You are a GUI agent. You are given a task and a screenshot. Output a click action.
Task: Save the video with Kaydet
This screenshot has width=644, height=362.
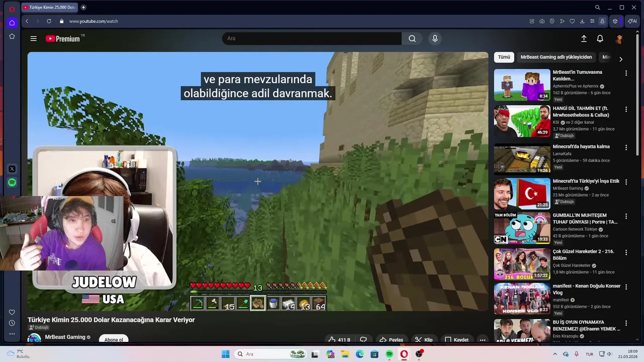point(457,340)
